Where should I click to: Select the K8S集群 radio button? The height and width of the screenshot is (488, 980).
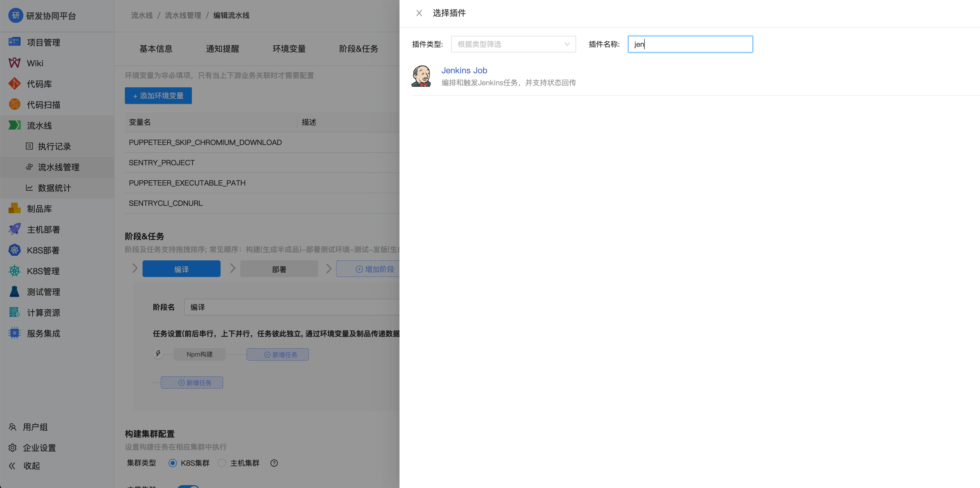[x=173, y=463]
